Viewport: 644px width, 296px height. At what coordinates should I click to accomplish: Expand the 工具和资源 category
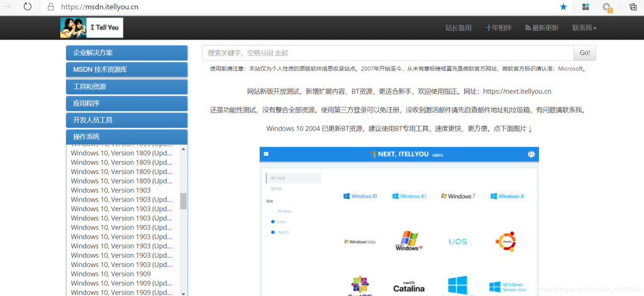127,87
